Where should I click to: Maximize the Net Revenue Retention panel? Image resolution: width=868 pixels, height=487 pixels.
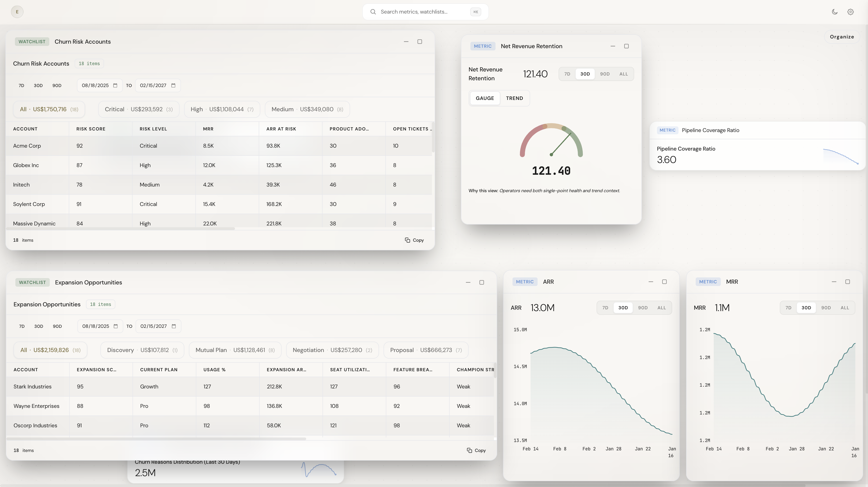pos(626,46)
